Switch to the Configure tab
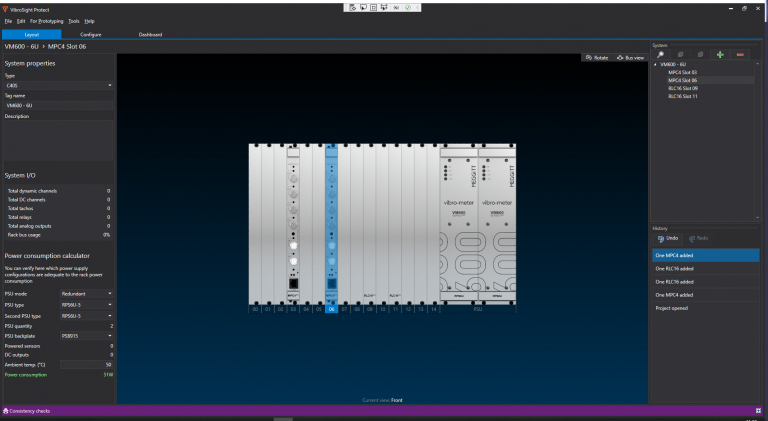Screen dimensions: 768x421 [x=91, y=34]
